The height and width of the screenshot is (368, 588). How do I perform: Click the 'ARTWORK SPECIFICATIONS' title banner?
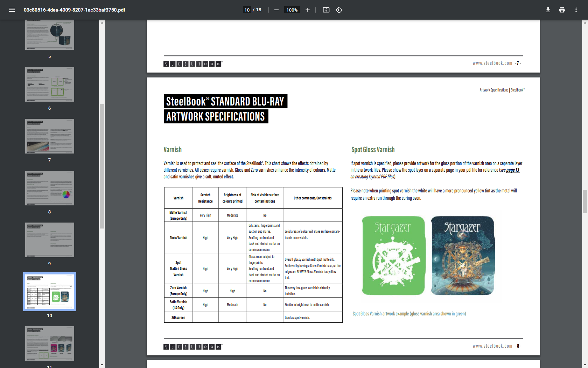(x=216, y=116)
